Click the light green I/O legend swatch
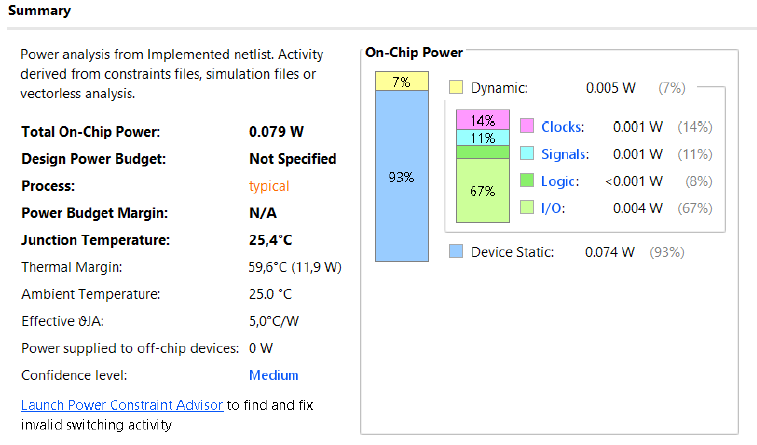The width and height of the screenshot is (757, 445). point(527,208)
